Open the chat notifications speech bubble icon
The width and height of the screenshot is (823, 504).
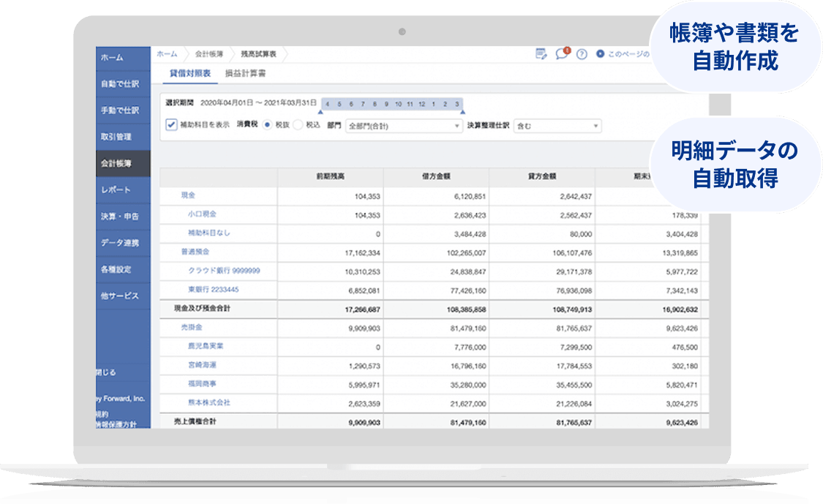pos(562,54)
